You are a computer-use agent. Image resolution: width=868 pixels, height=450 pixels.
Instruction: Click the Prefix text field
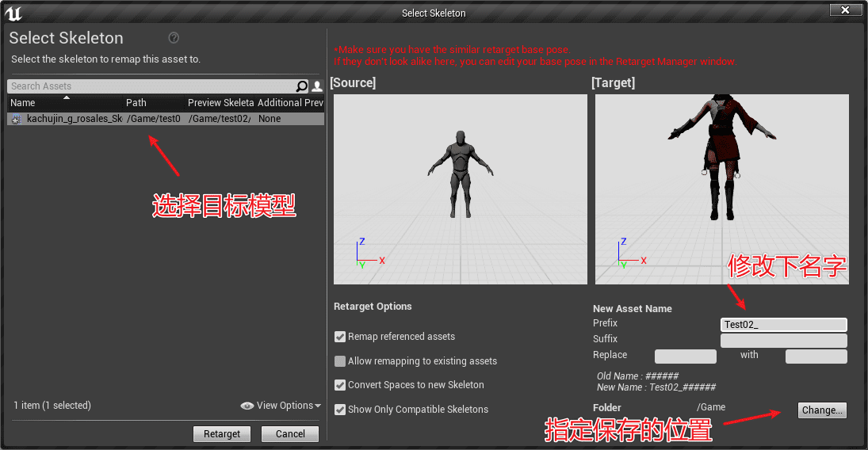click(x=783, y=325)
